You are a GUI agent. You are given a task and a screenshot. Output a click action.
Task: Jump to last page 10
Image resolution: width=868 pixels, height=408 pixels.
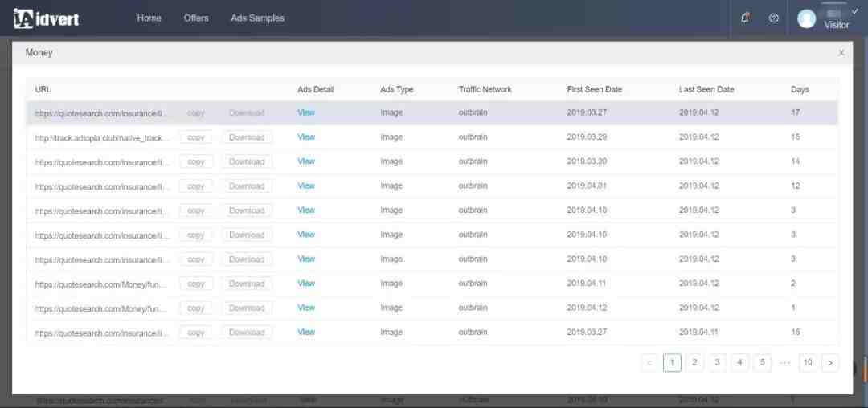808,363
